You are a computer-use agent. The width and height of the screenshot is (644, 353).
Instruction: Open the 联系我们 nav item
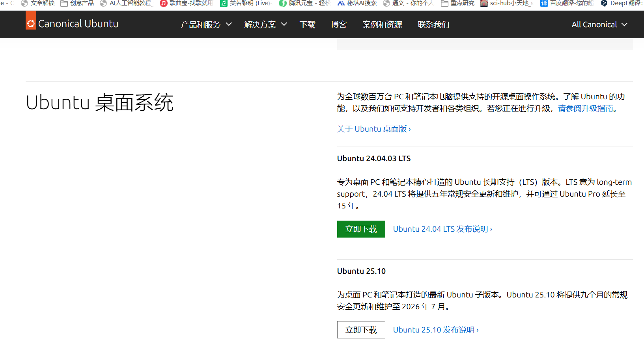tap(434, 24)
